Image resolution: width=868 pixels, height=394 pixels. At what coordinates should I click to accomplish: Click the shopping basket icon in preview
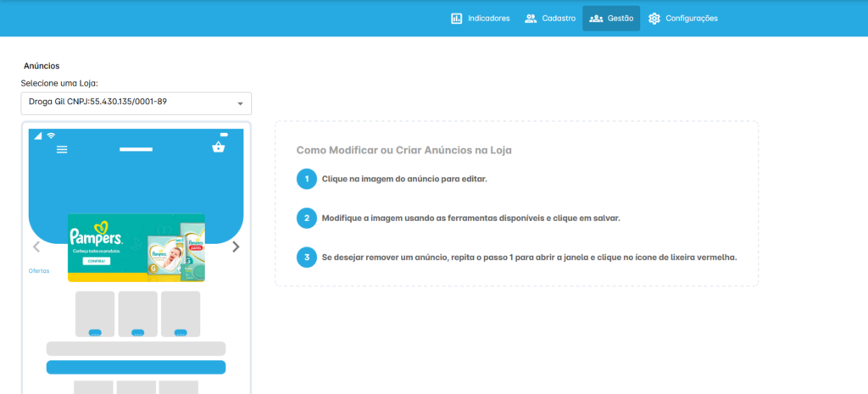(219, 147)
